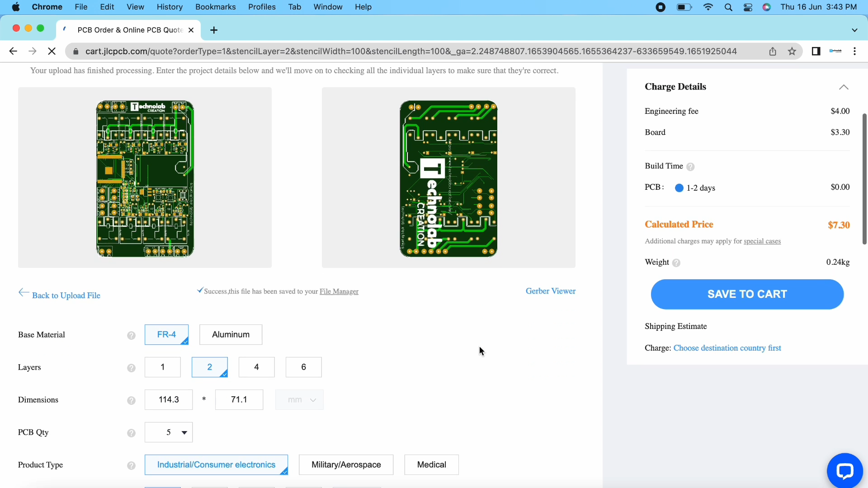Open the Build Time help icon
This screenshot has height=488, width=868.
click(690, 167)
